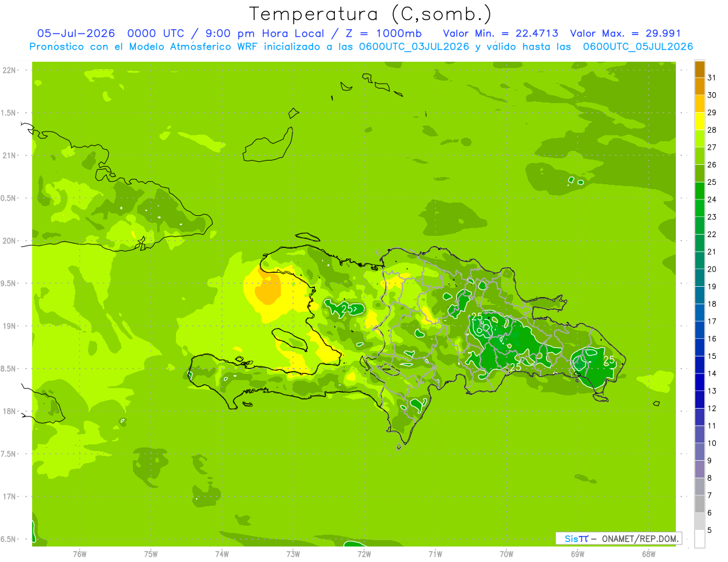Click the legend value "25" on the color scale
The height and width of the screenshot is (562, 728).
coord(712,182)
